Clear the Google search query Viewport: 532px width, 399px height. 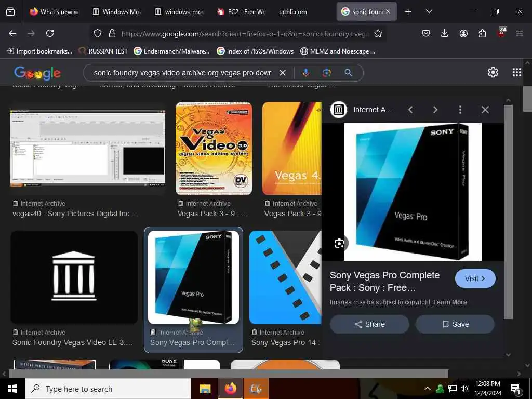coord(282,73)
